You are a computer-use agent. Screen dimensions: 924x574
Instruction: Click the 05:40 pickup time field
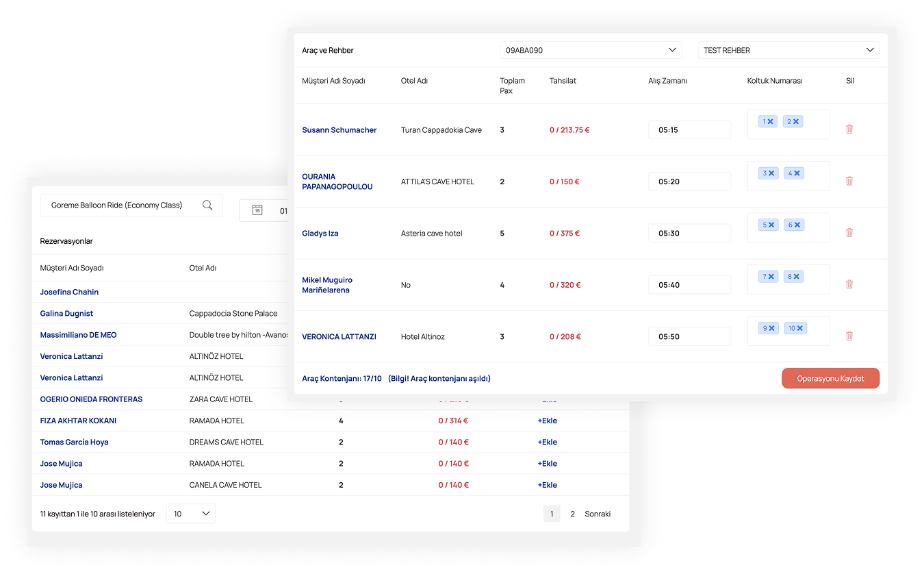click(x=689, y=285)
